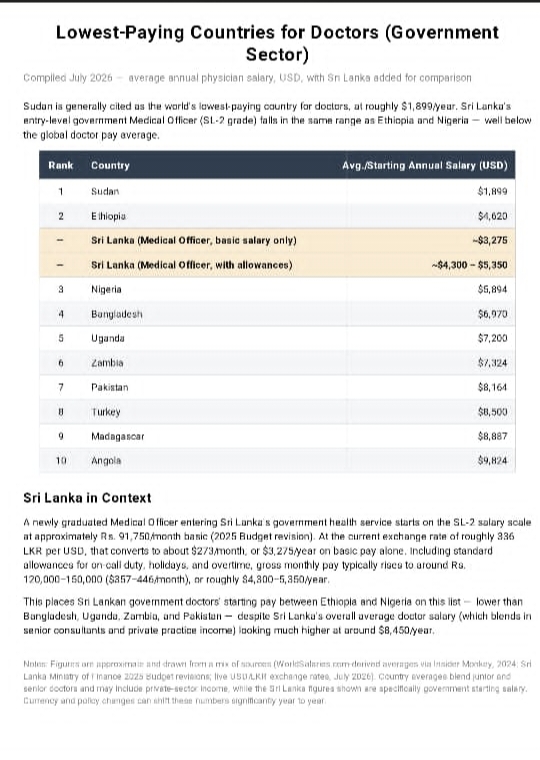Select the Uganda row
The image size is (540, 760).
point(277,338)
